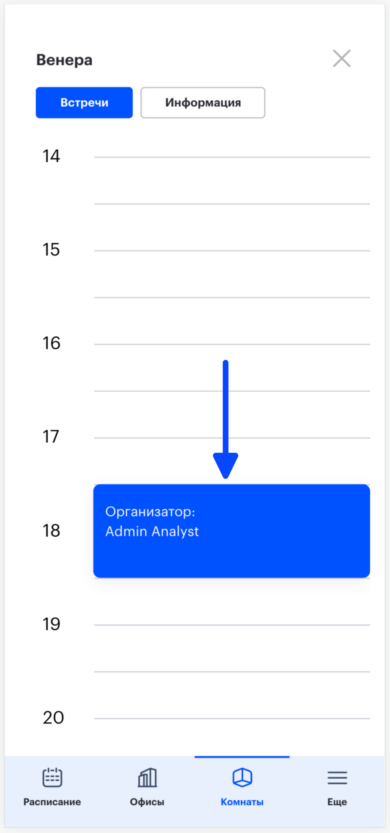Click the Еще label in bottom bar
The width and height of the screenshot is (390, 833).
(337, 802)
